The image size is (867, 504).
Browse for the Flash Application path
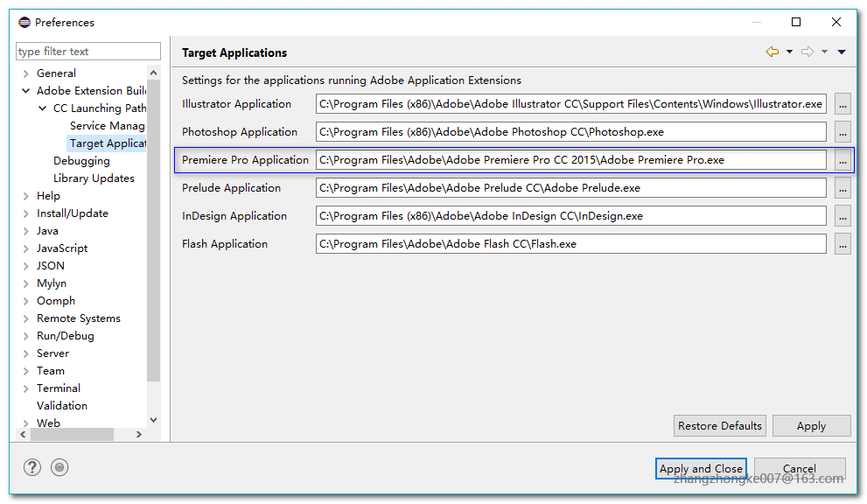pyautogui.click(x=843, y=244)
